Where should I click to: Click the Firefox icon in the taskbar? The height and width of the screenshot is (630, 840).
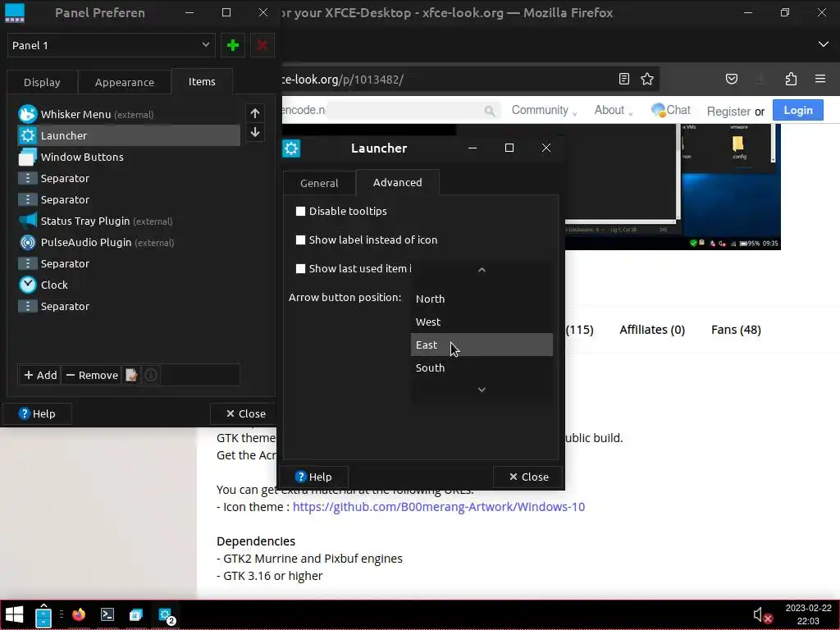point(79,614)
